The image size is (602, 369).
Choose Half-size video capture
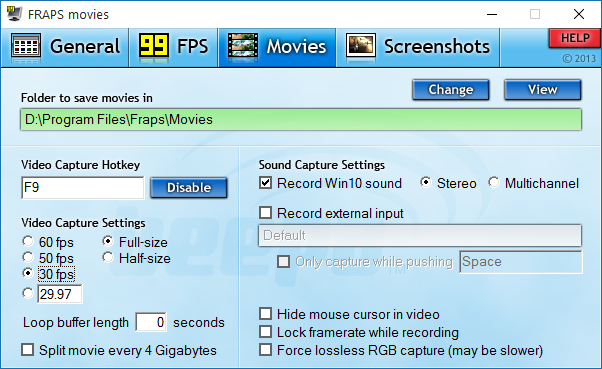coord(108,258)
